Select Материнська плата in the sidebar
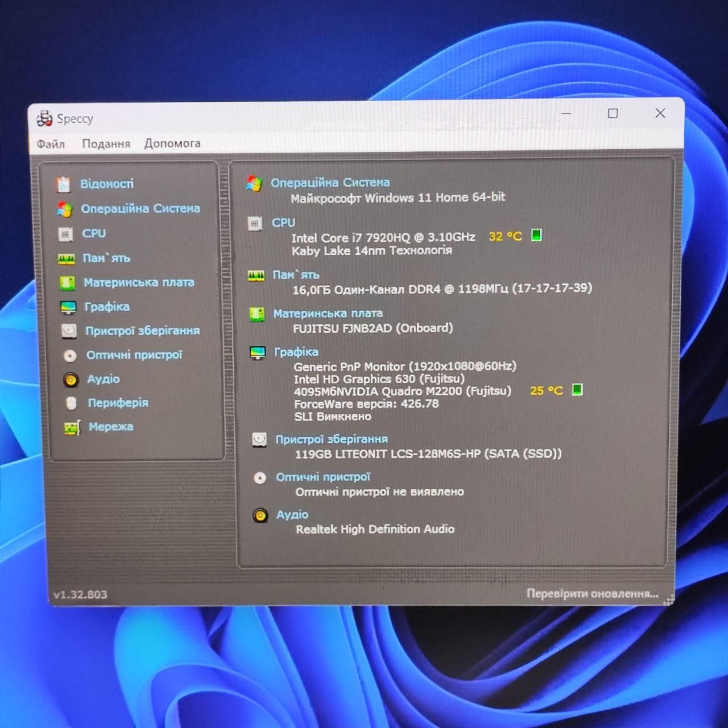The width and height of the screenshot is (728, 728). click(x=139, y=282)
